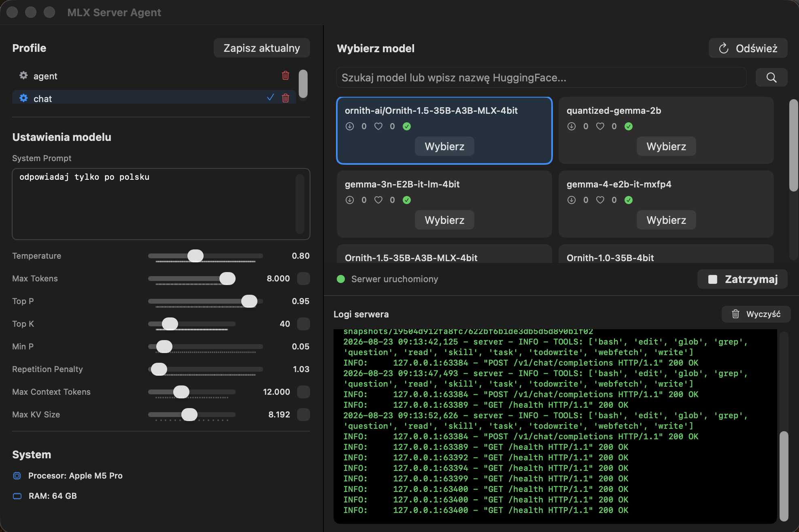Select the agent profile

click(154, 76)
